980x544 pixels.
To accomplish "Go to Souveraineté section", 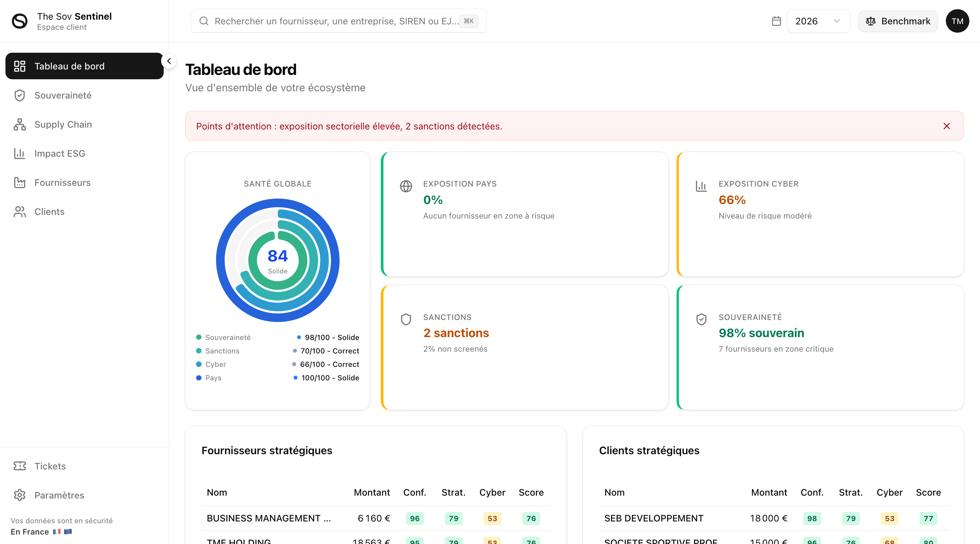I will 84,95.
